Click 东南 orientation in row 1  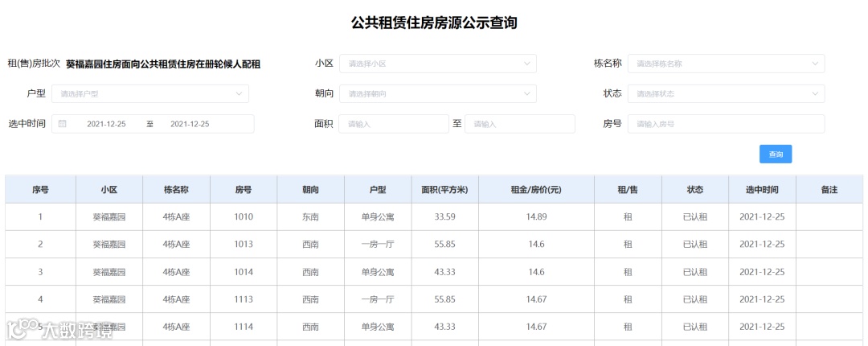[310, 216]
